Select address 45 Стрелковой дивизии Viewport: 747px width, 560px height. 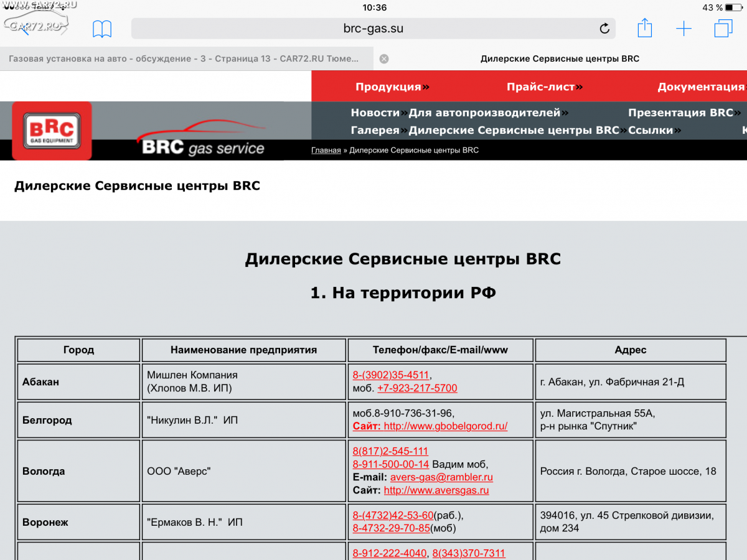click(x=631, y=522)
